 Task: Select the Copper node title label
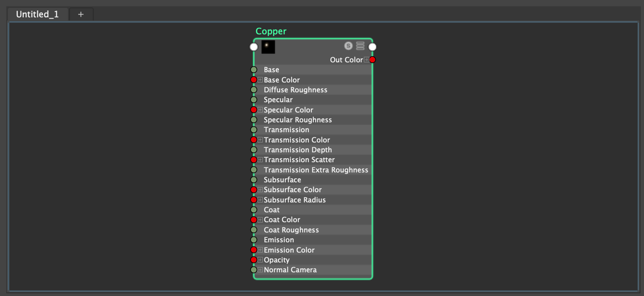[x=271, y=31]
